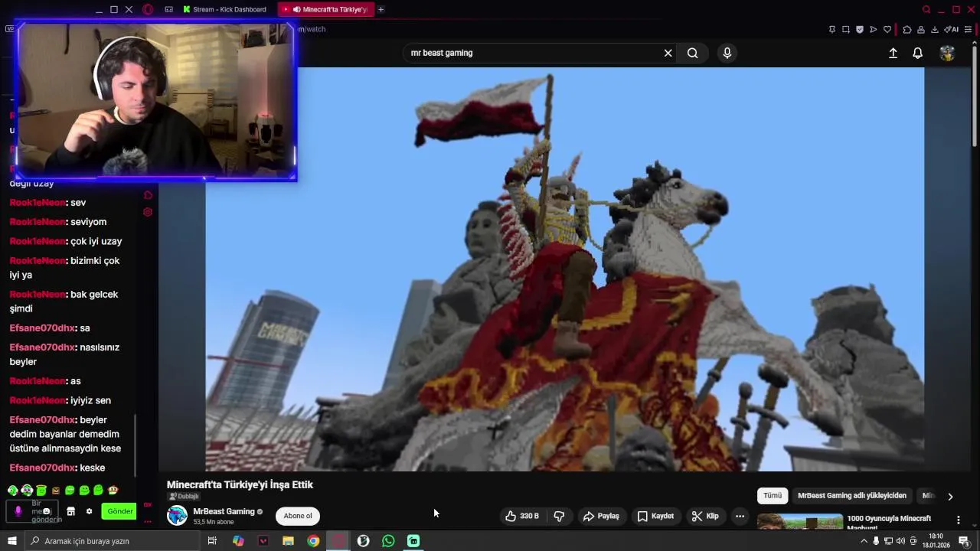The image size is (980, 551).
Task: Dislike the video with thumbs-down icon
Action: [x=559, y=516]
